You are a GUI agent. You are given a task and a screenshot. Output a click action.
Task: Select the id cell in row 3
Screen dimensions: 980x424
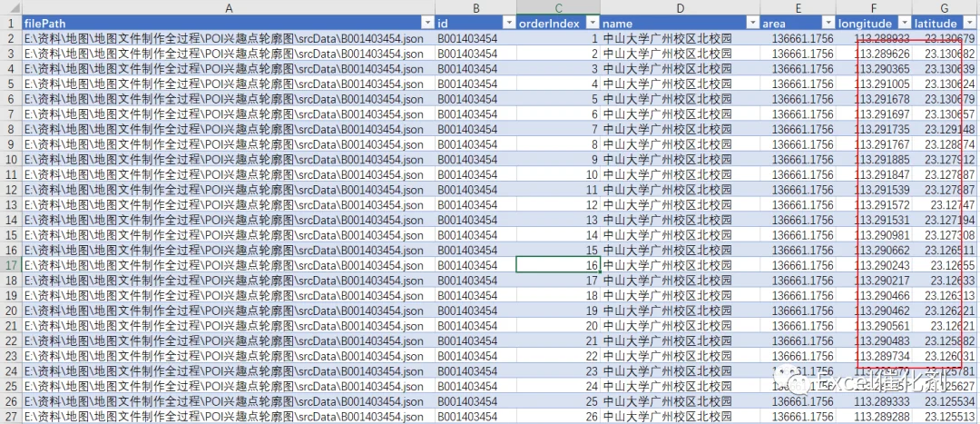[x=475, y=54]
